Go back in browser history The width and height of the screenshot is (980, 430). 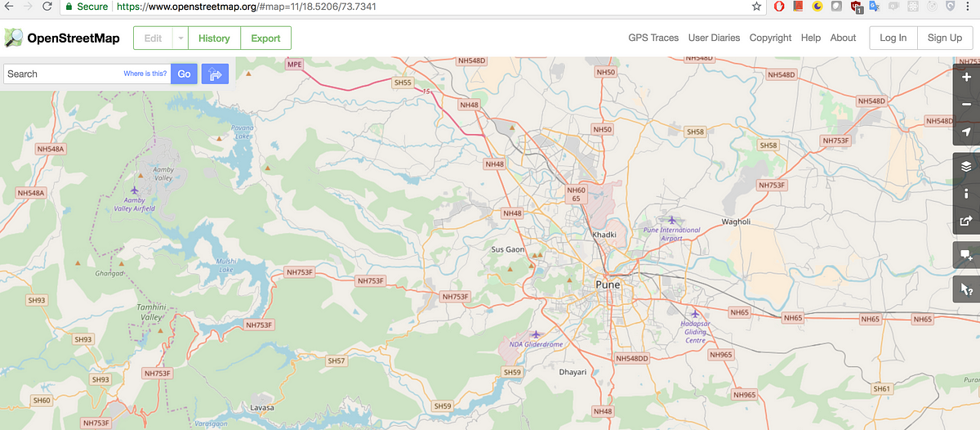[x=7, y=7]
